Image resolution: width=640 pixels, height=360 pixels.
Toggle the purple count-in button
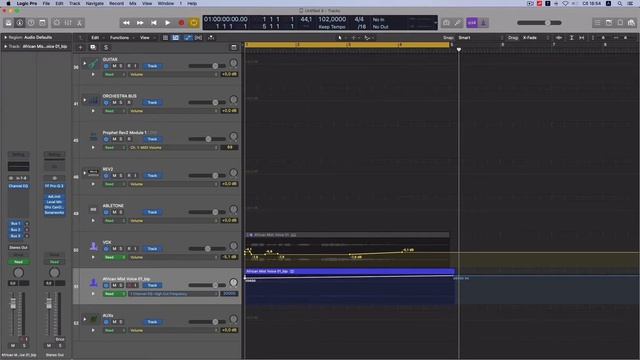472,23
